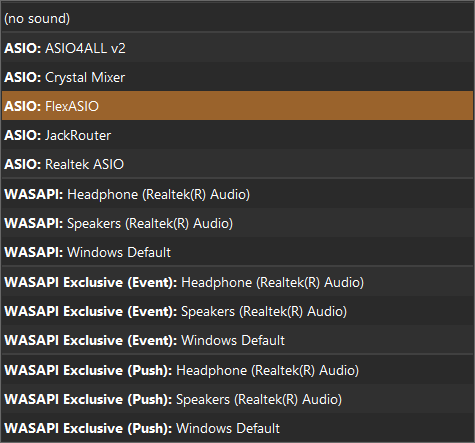This screenshot has width=475, height=443.
Task: Click the bold ASIO label before JackRouter
Action: pyautogui.click(x=22, y=135)
